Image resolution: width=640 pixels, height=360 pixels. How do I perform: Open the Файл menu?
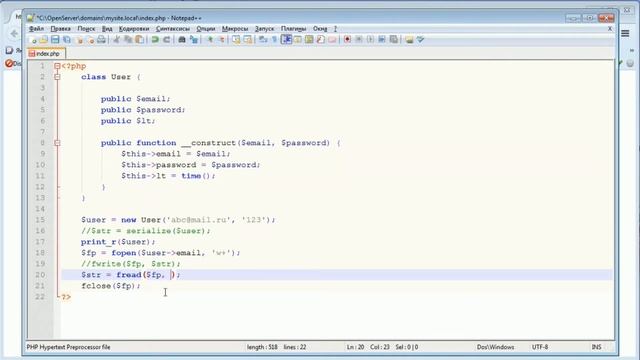click(x=36, y=29)
